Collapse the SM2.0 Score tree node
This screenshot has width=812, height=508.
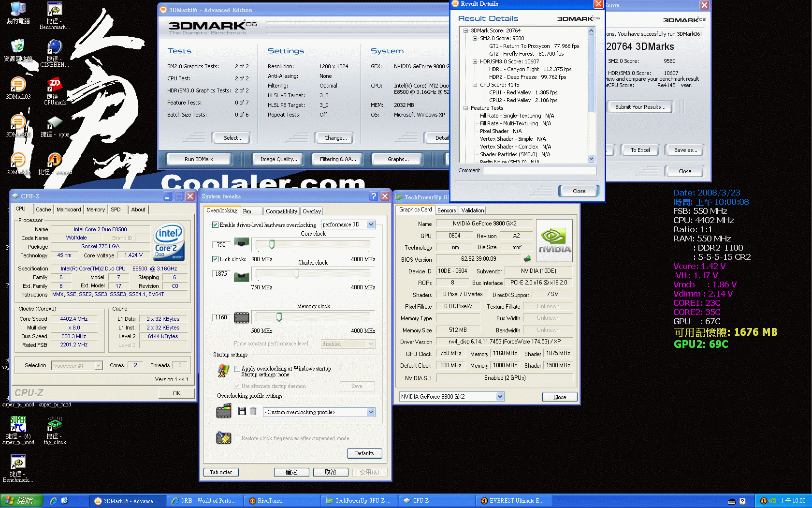(475, 38)
